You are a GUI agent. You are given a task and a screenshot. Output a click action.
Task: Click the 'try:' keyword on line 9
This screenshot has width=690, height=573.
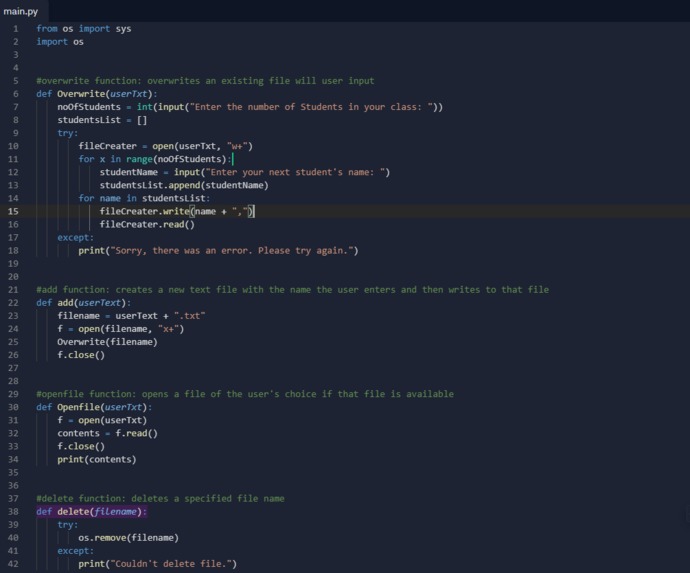pyautogui.click(x=67, y=133)
